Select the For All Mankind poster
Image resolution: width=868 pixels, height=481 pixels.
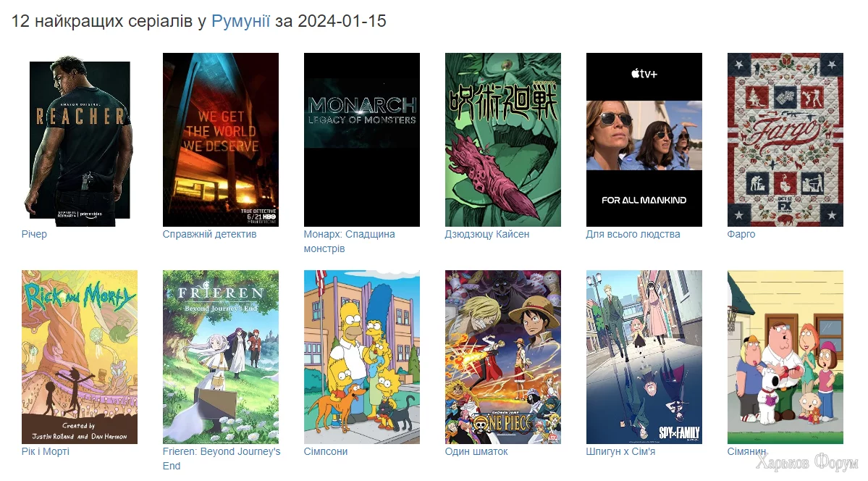[644, 140]
